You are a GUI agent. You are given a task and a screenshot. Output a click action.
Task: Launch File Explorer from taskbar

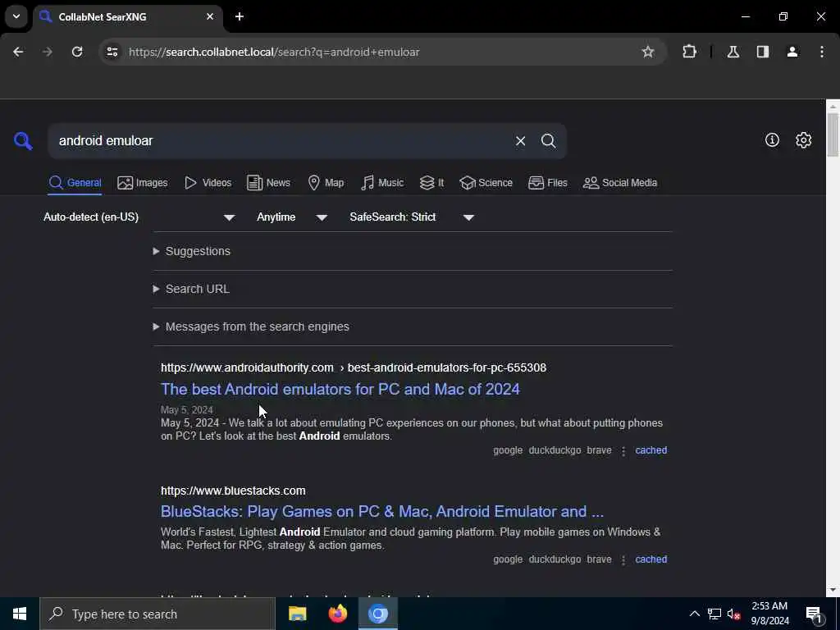(297, 614)
